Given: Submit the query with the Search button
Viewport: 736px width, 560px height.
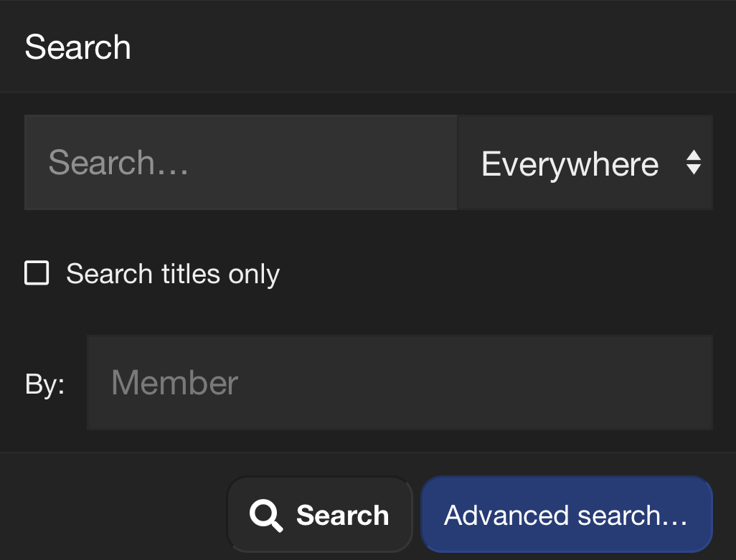Looking at the screenshot, I should [x=320, y=515].
